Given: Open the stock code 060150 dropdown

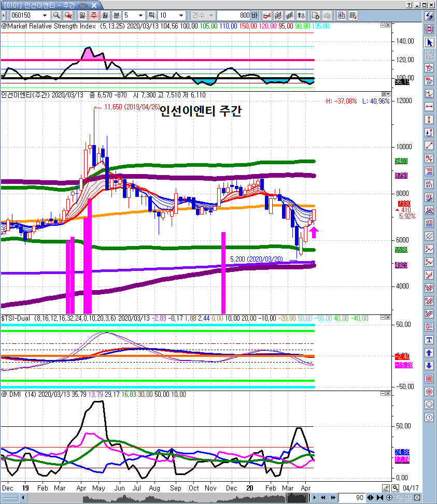Looking at the screenshot, I should (x=45, y=15).
